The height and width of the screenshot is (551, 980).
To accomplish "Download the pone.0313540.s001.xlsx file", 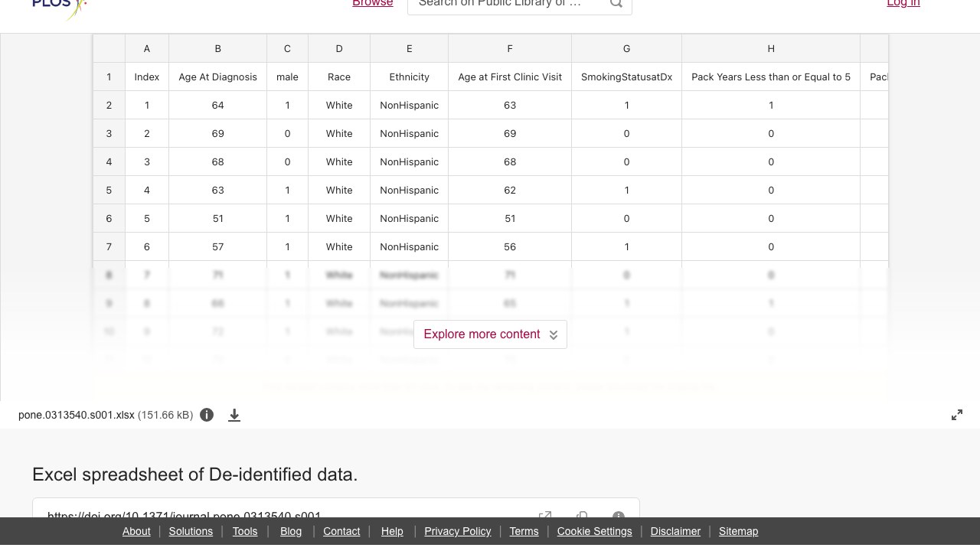I will point(234,415).
